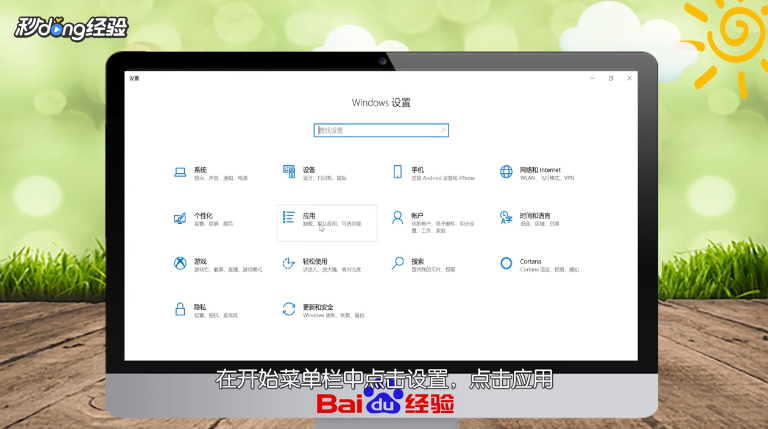
Task: Select the 轻松使用 label text
Action: coord(315,261)
